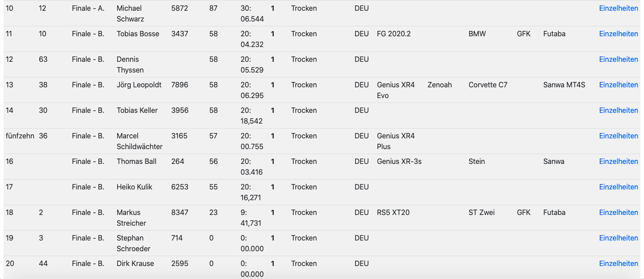Open Einzelheiten link for Michael Schwarz
This screenshot has height=279, width=644.
pyautogui.click(x=619, y=8)
